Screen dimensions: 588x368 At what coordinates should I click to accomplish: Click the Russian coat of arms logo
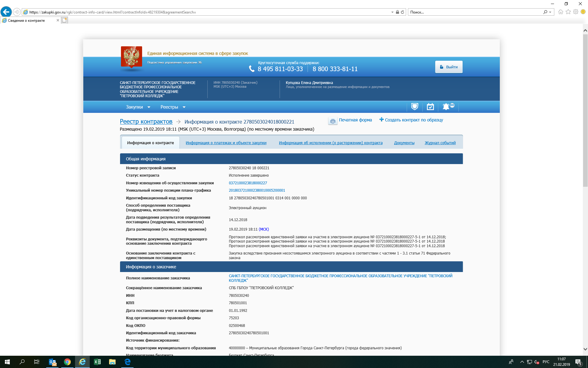pos(131,57)
